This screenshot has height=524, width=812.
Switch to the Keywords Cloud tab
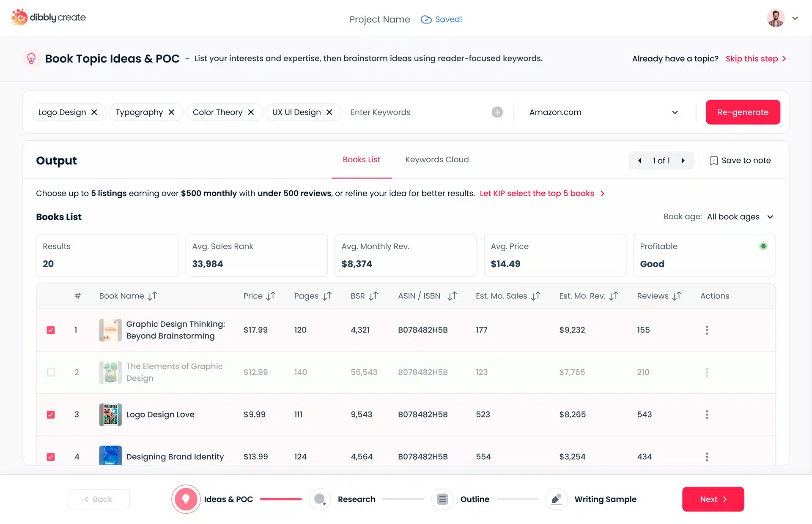[x=437, y=160]
